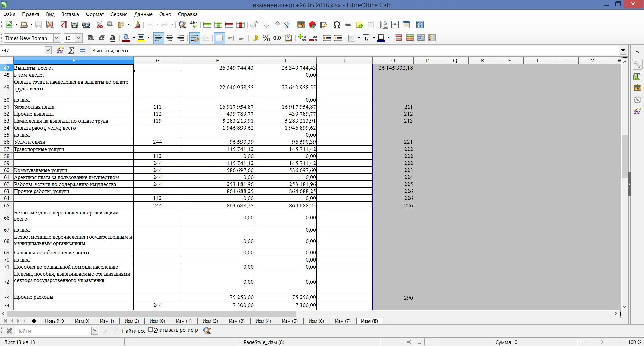
Task: Open sidebar Styles T icon
Action: [637, 76]
